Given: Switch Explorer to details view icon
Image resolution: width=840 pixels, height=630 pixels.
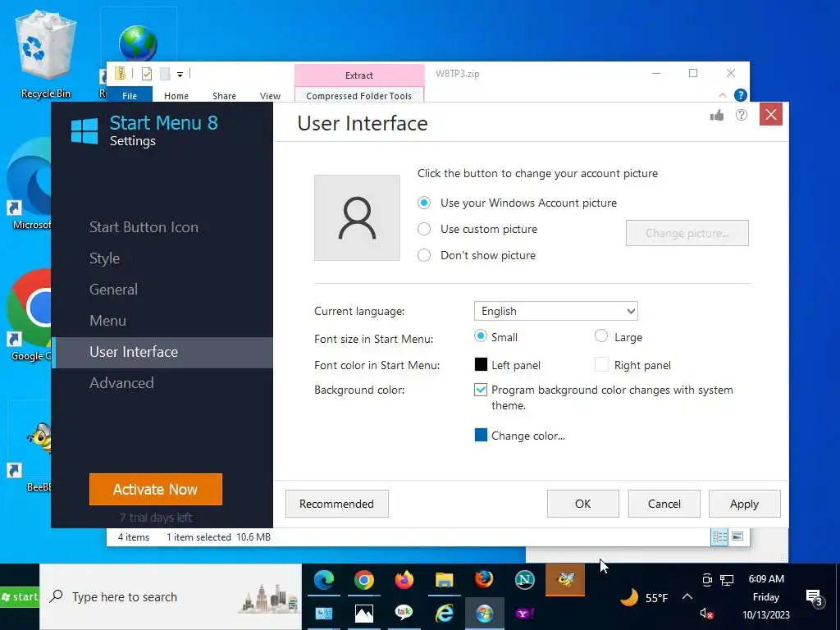Looking at the screenshot, I should tap(719, 536).
